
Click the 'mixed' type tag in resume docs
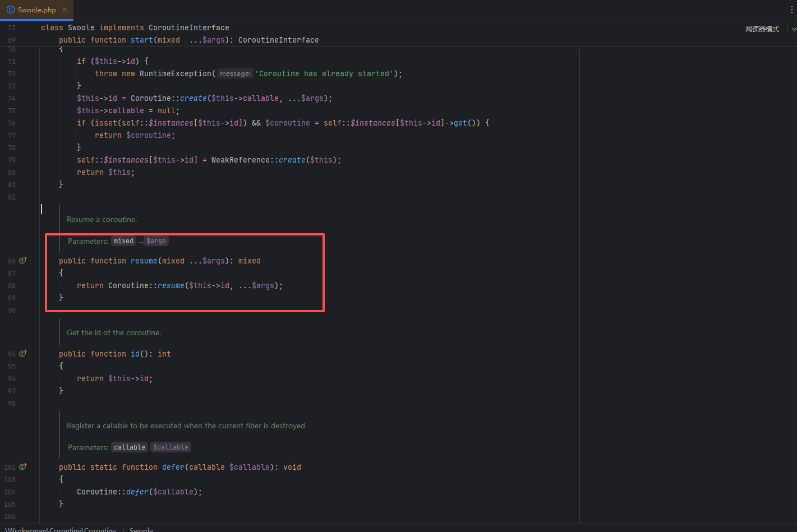click(123, 241)
